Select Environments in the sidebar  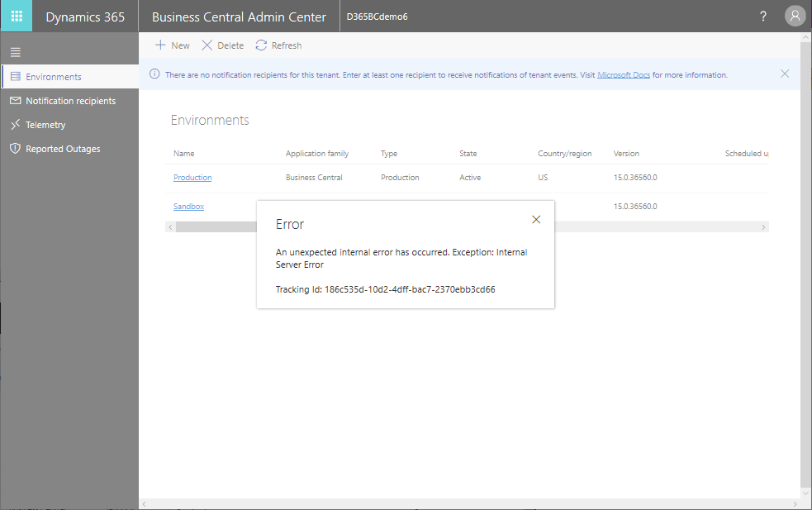(x=70, y=77)
